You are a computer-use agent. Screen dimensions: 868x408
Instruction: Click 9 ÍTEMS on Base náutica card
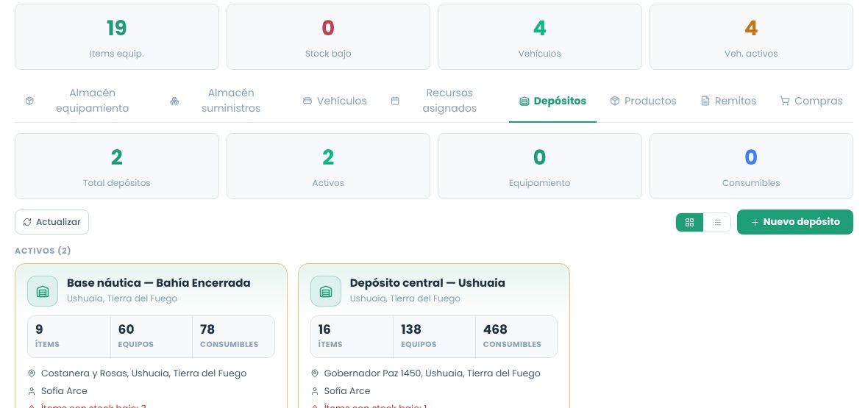(69, 337)
